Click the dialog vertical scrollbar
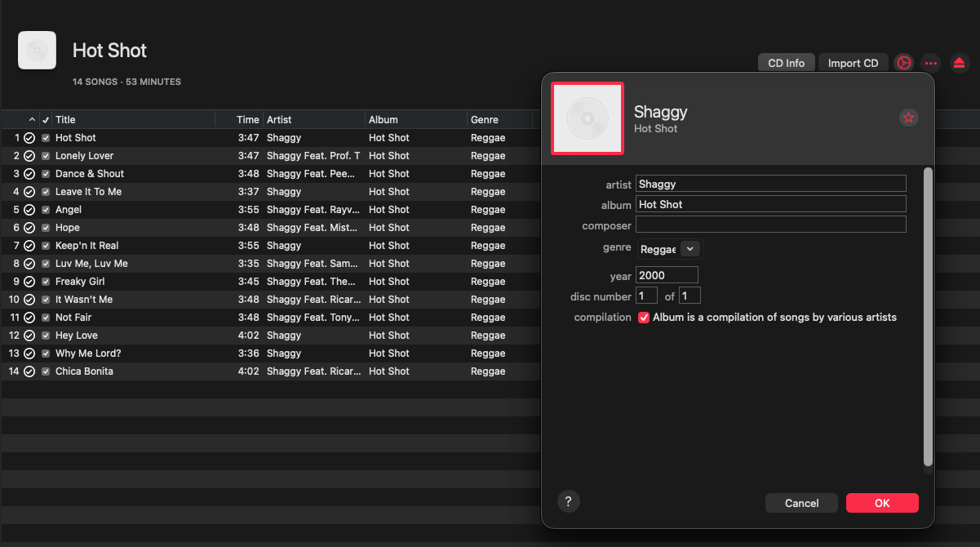Screen dimensions: 980x547 coord(927,318)
